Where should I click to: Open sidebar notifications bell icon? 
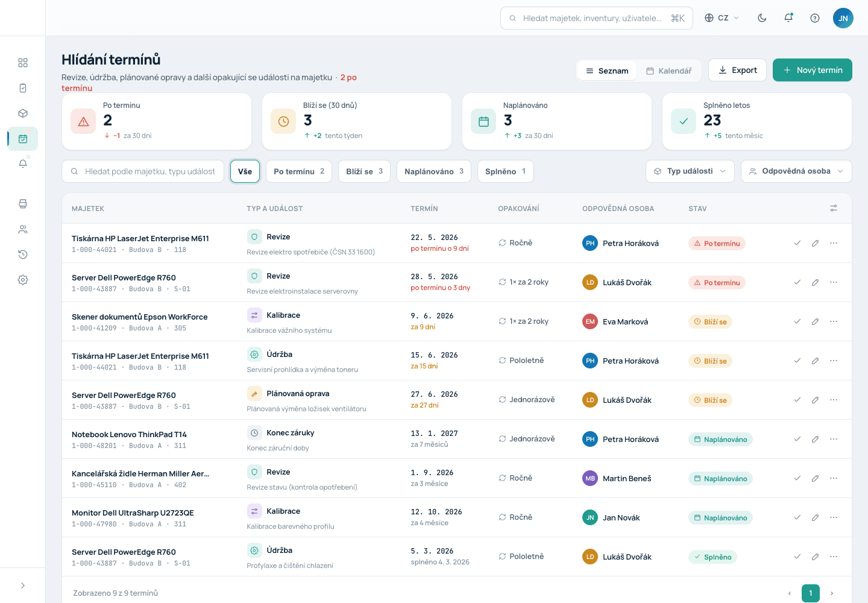coord(23,163)
